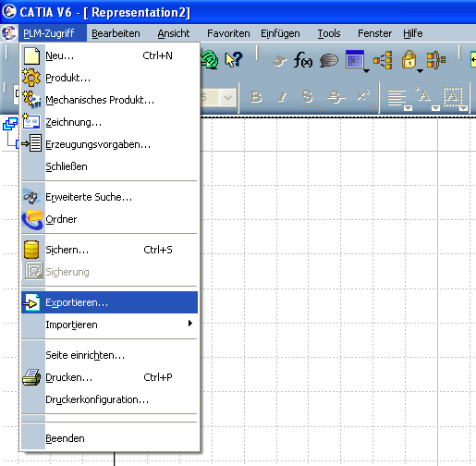Open Druckerkonfiguration... entry
The image size is (476, 466).
(109, 399)
